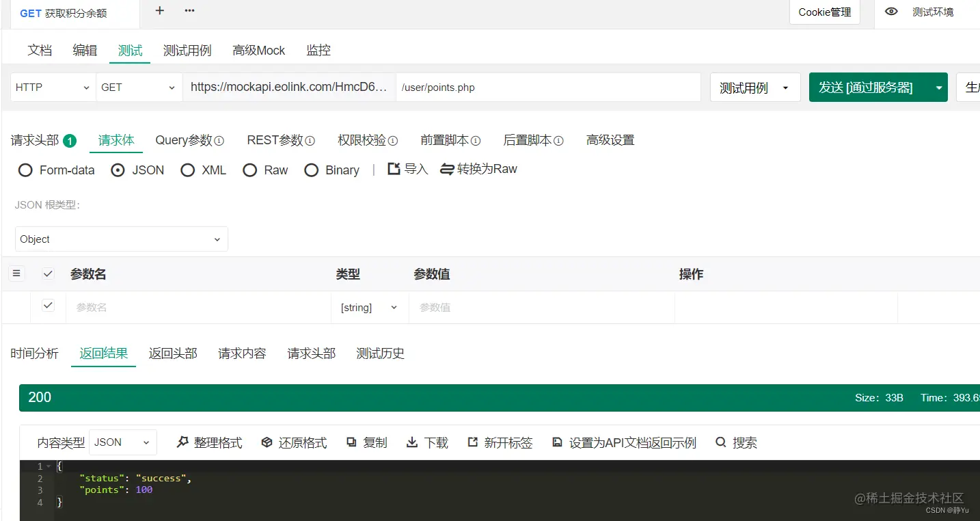This screenshot has width=980, height=521.
Task: Open the JSON root type Object dropdown
Action: pos(121,239)
